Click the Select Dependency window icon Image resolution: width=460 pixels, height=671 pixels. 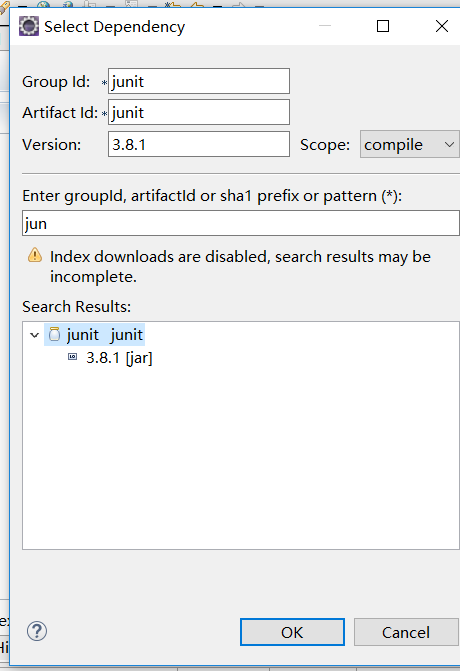pyautogui.click(x=29, y=26)
